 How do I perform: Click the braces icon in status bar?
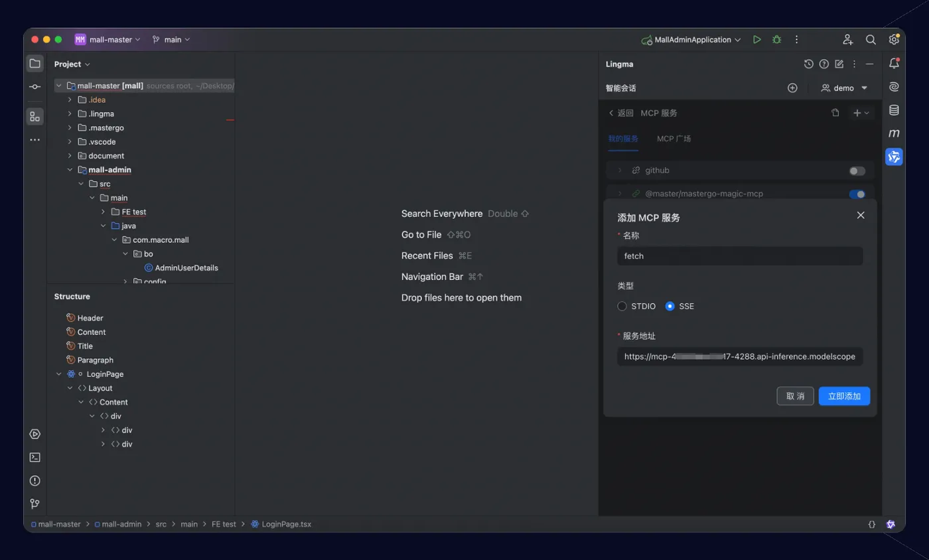click(x=872, y=524)
